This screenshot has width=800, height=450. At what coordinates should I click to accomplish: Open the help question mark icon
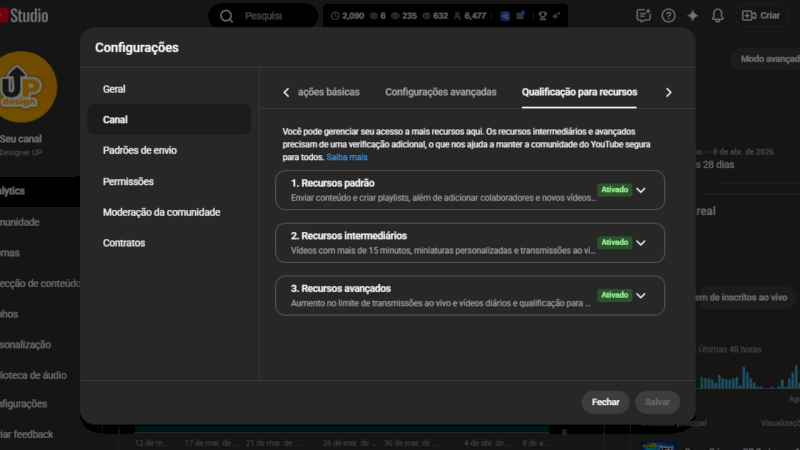(x=668, y=16)
